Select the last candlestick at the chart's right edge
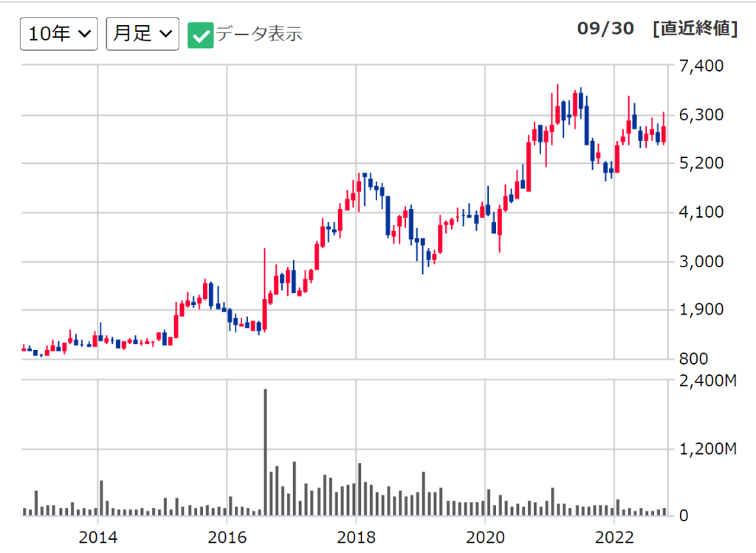The image size is (756, 553). (664, 134)
